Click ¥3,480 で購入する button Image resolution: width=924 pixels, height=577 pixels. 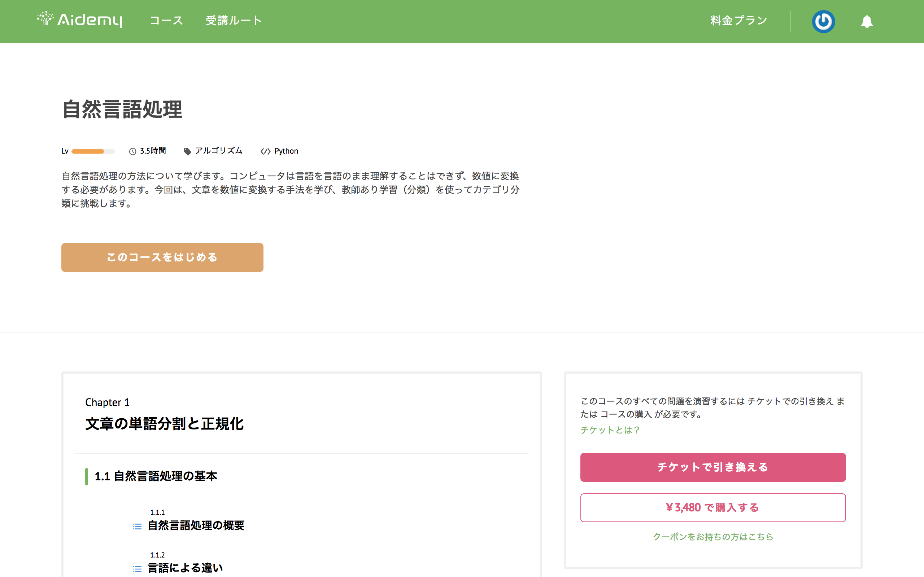(713, 507)
